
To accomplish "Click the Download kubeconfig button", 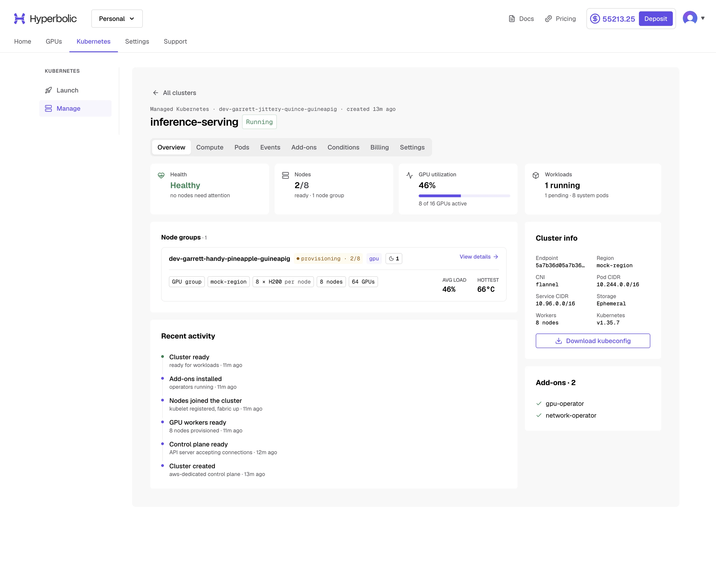I will pyautogui.click(x=593, y=341).
